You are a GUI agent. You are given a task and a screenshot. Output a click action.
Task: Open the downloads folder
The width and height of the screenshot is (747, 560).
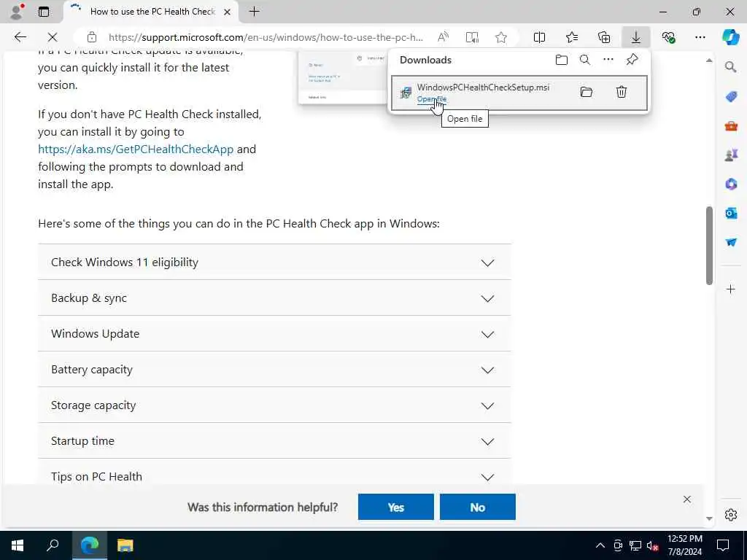[x=562, y=60]
